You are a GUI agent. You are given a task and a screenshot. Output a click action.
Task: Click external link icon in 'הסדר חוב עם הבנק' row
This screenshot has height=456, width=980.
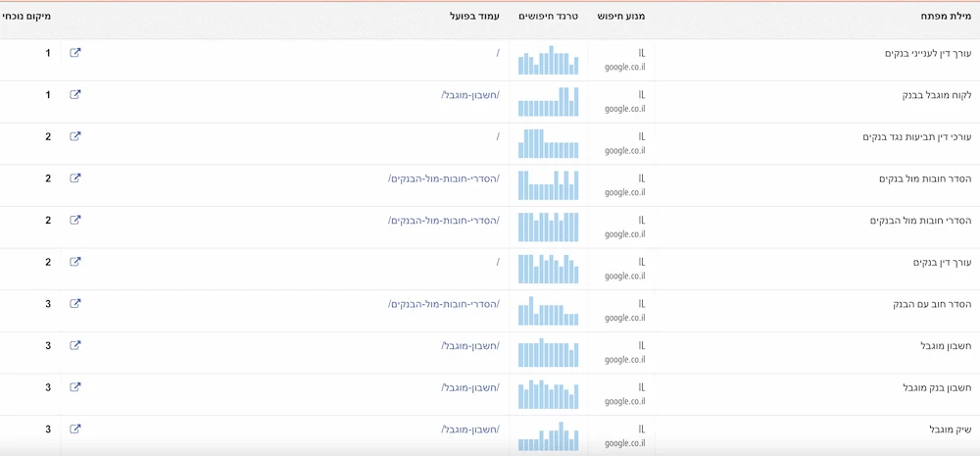pos(75,303)
